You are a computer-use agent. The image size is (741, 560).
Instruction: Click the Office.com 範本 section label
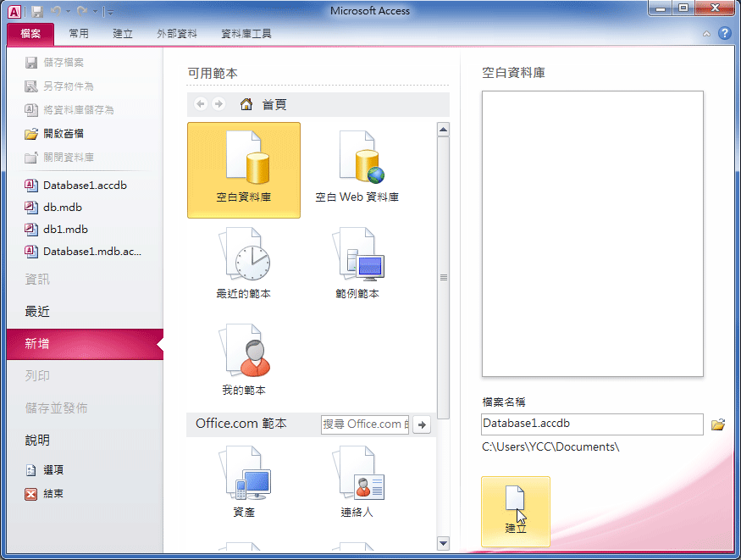click(241, 424)
